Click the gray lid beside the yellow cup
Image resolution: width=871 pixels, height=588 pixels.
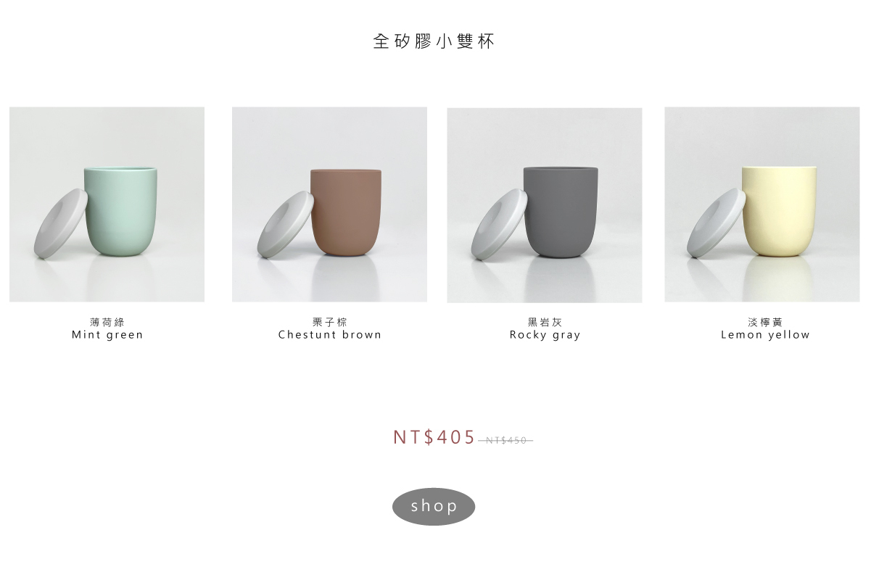717,223
